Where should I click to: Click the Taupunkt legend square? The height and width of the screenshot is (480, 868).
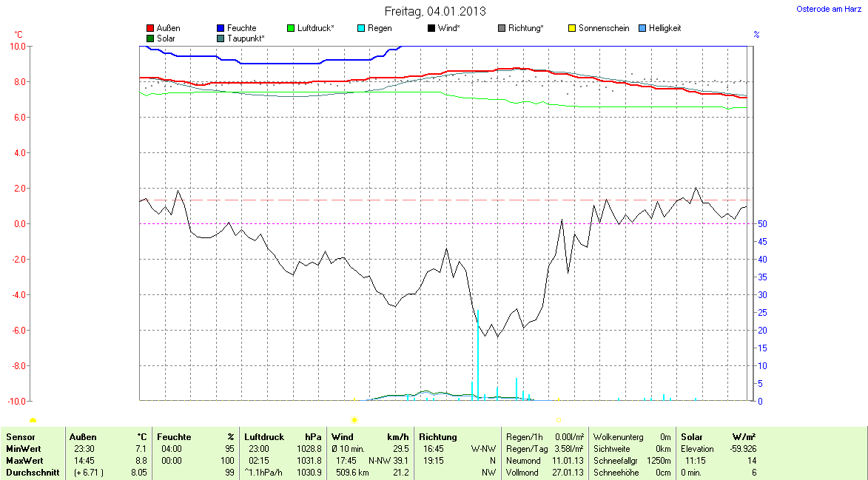point(221,38)
